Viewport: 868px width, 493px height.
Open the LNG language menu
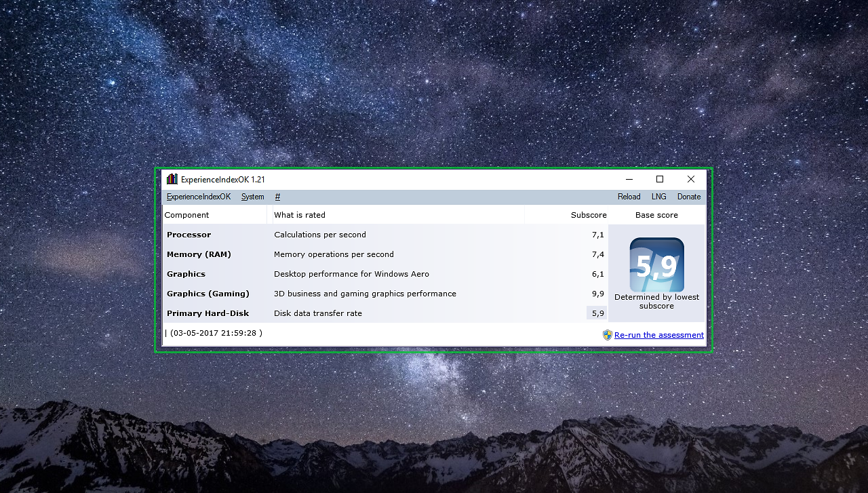tap(658, 197)
